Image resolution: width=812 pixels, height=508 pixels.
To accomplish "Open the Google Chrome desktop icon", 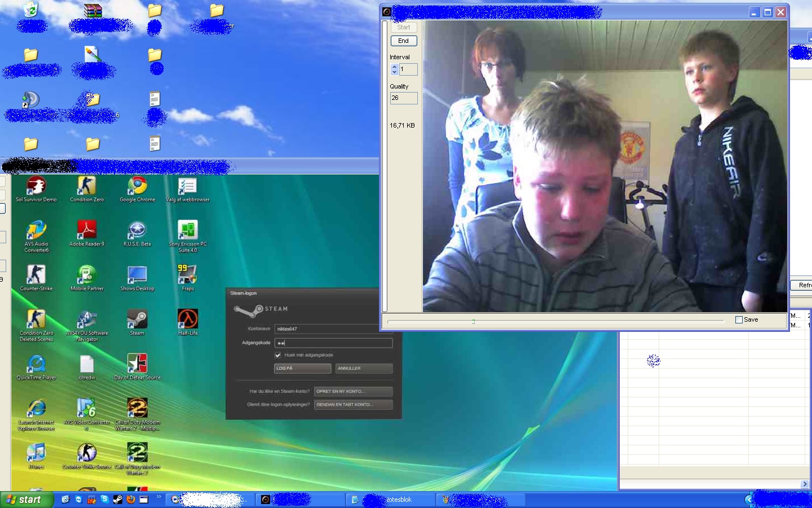I will click(x=137, y=186).
